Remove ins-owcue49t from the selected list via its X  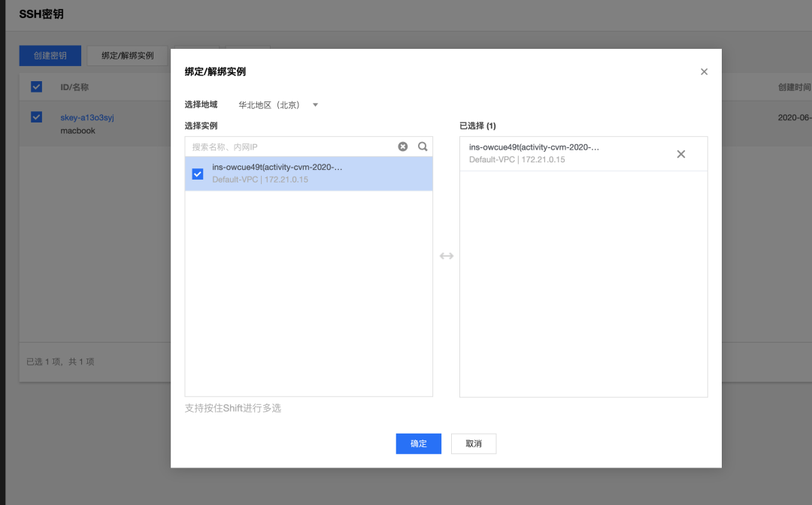tap(681, 153)
